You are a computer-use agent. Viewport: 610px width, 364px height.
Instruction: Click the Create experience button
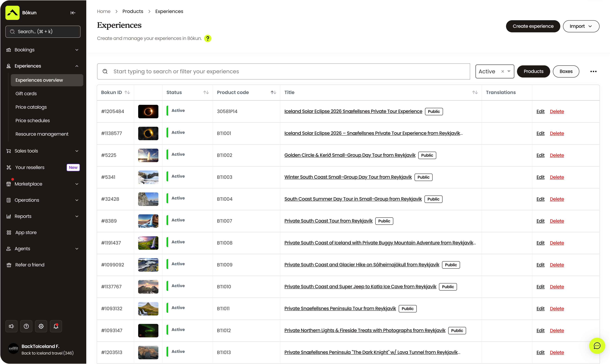click(533, 26)
